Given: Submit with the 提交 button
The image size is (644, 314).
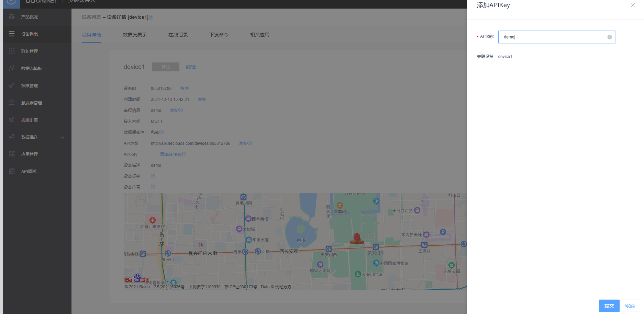Looking at the screenshot, I should [x=609, y=306].
